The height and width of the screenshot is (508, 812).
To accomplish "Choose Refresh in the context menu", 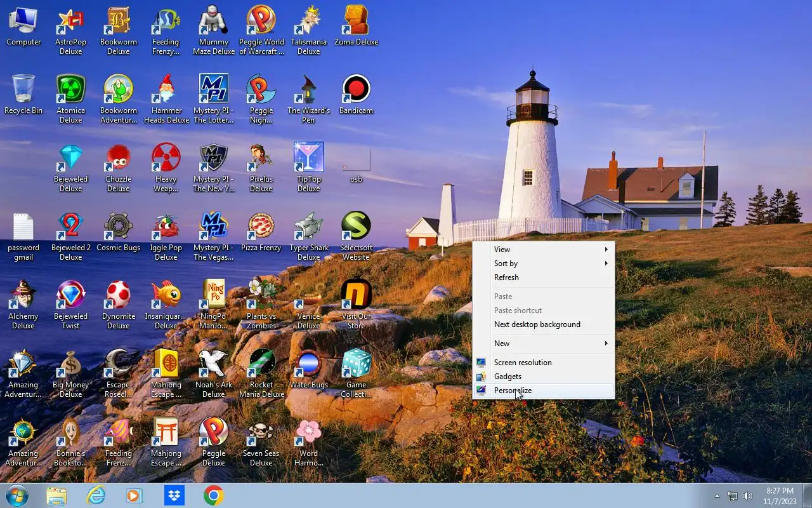I will [x=544, y=277].
